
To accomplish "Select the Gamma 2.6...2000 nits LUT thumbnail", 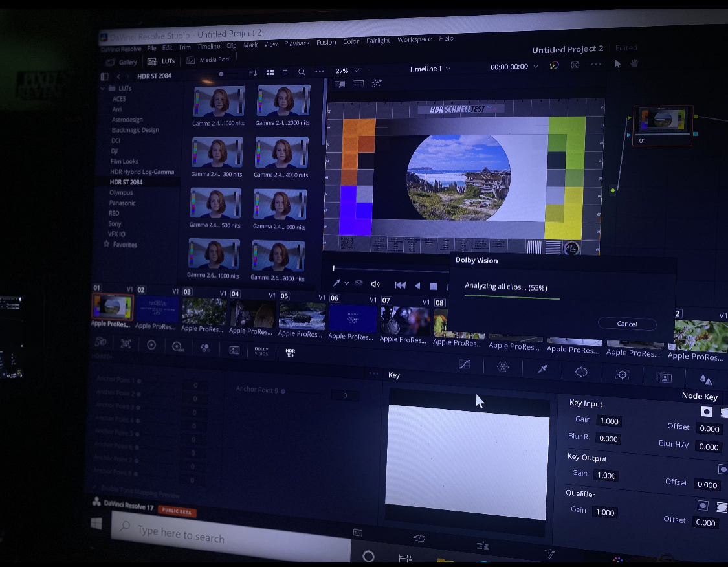I will point(278,256).
